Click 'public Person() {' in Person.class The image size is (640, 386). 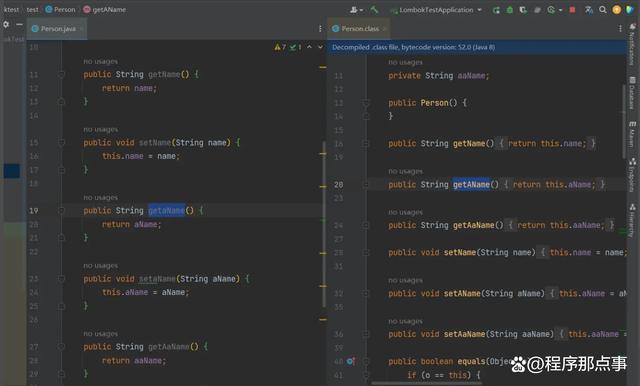click(x=427, y=103)
